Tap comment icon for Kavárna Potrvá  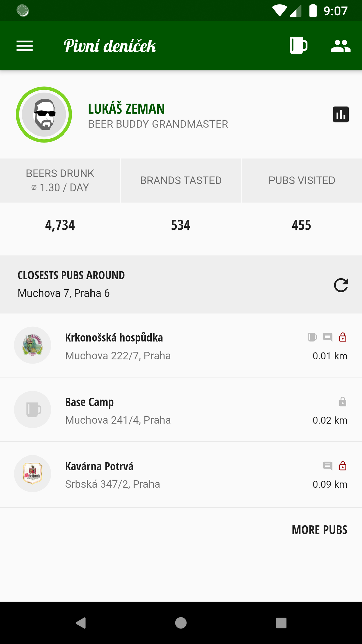coord(327,466)
